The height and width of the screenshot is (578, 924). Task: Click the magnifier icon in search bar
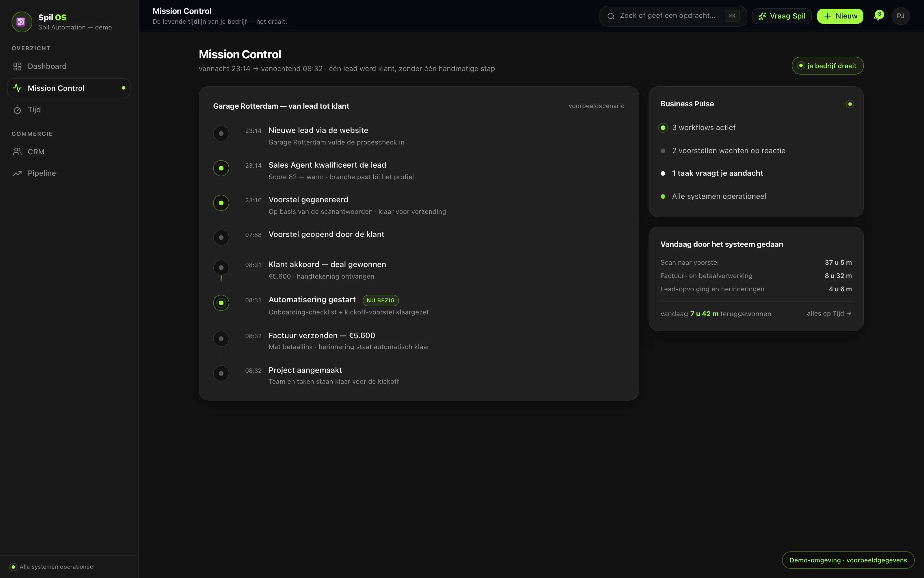click(x=611, y=16)
